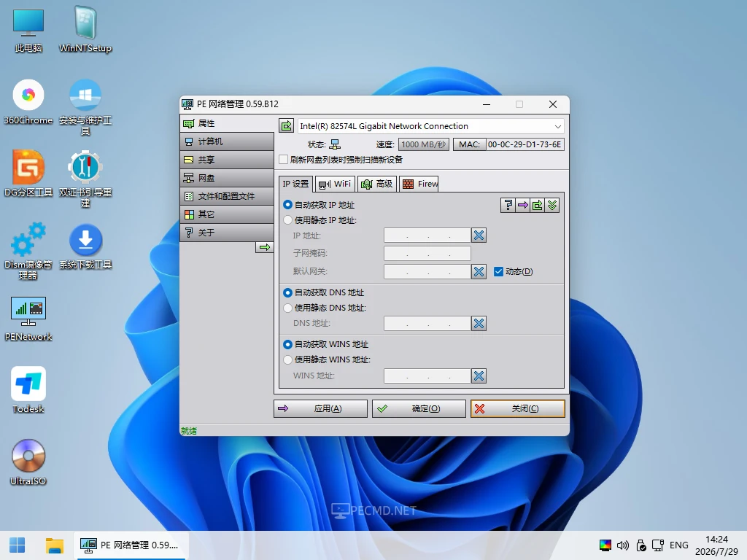
Task: Switch to WiFi tab
Action: point(335,184)
